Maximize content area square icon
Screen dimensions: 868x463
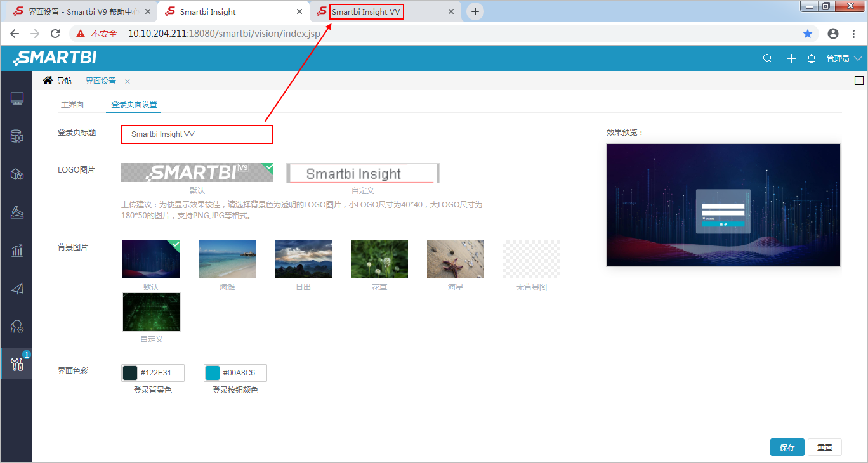tap(859, 81)
